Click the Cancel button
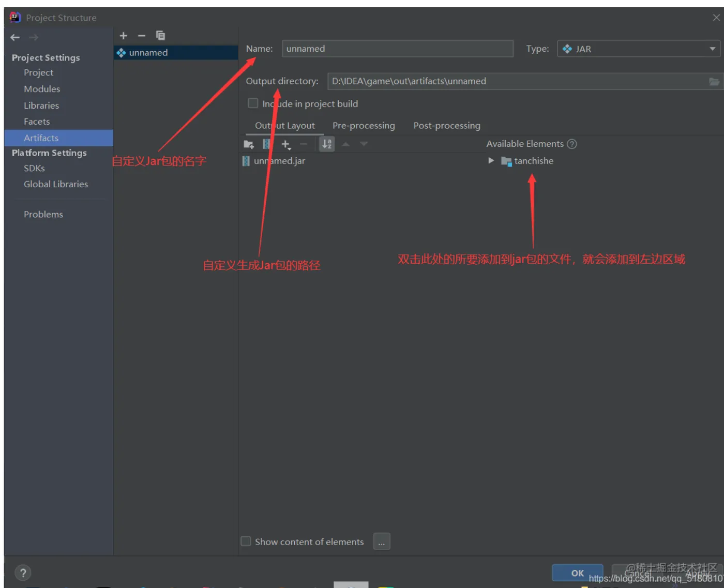The width and height of the screenshot is (724, 588). point(638,573)
